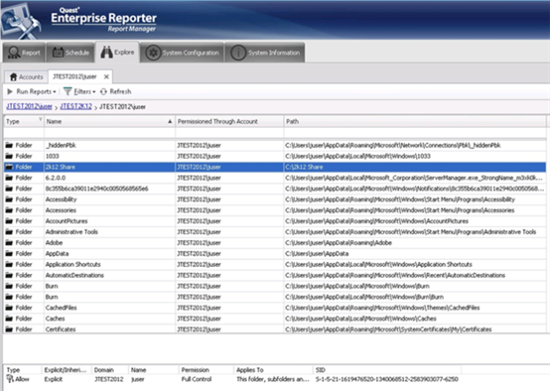Viewport: 550px width, 391px height.
Task: Select the _hiddenPbk folder name
Action: [61, 145]
